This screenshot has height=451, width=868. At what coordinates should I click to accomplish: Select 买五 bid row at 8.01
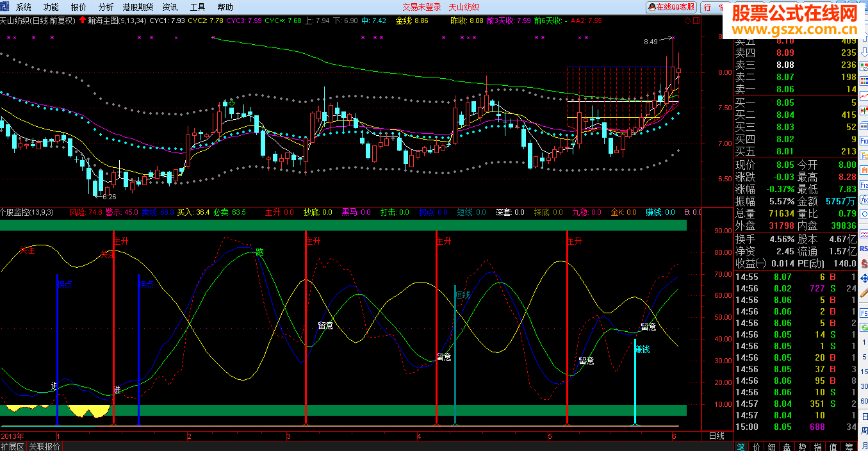click(796, 151)
